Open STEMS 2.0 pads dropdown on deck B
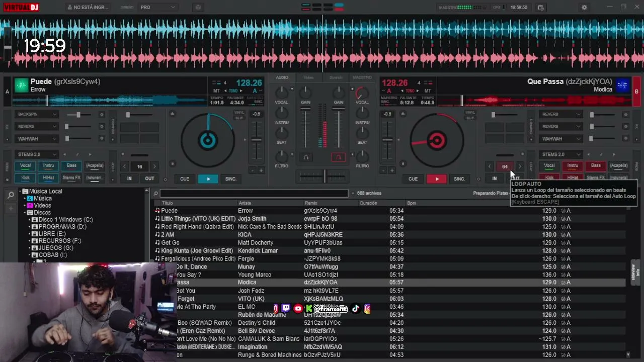The width and height of the screenshot is (644, 362). point(560,154)
